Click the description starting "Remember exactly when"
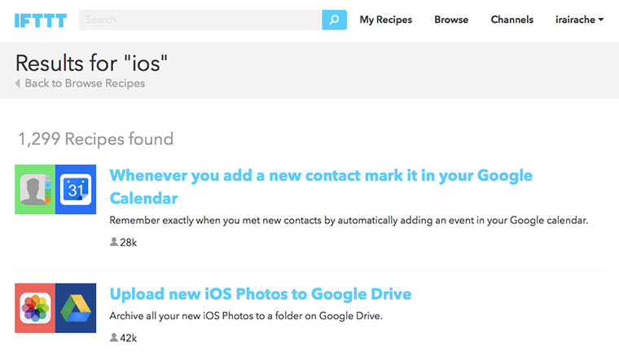The height and width of the screenshot is (364, 619). coord(349,221)
